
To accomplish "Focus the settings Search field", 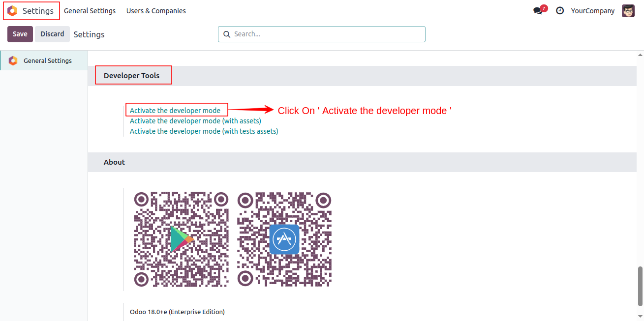I will click(322, 34).
